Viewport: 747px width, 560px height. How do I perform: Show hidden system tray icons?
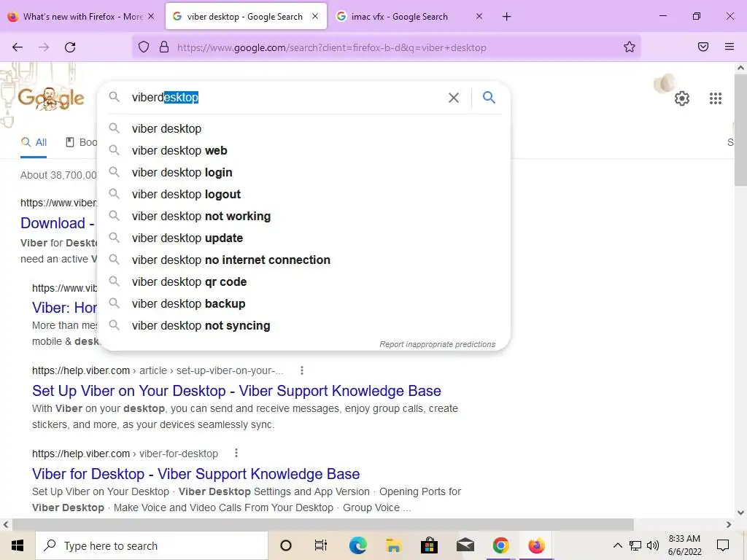[x=617, y=545]
